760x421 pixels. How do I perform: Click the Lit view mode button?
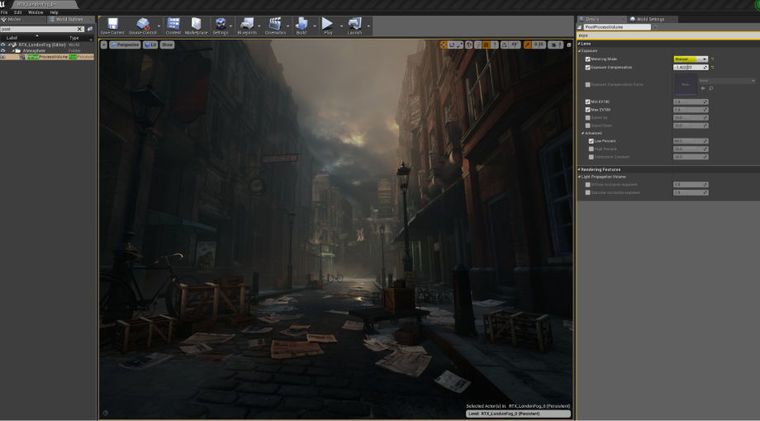pos(150,45)
